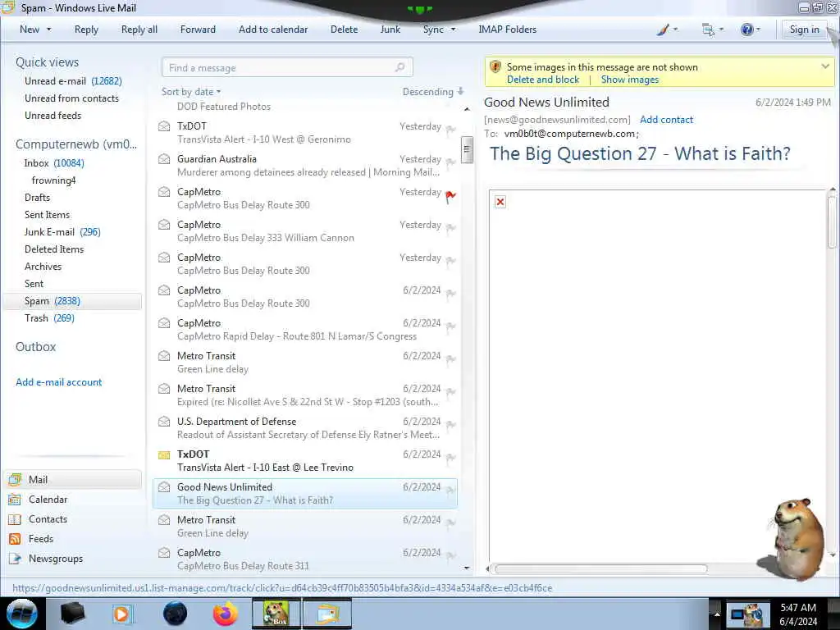Image resolution: width=840 pixels, height=630 pixels.
Task: Click envelope icon of Good News Unlimited message
Action: coord(164,487)
